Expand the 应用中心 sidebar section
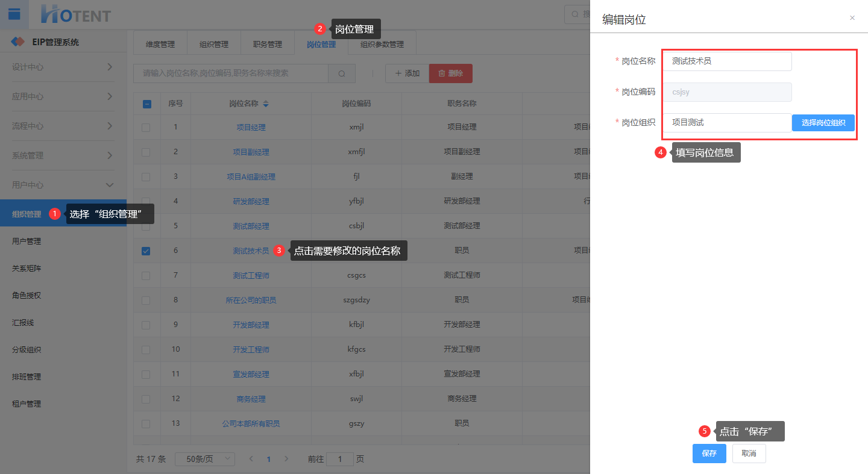 click(63, 96)
